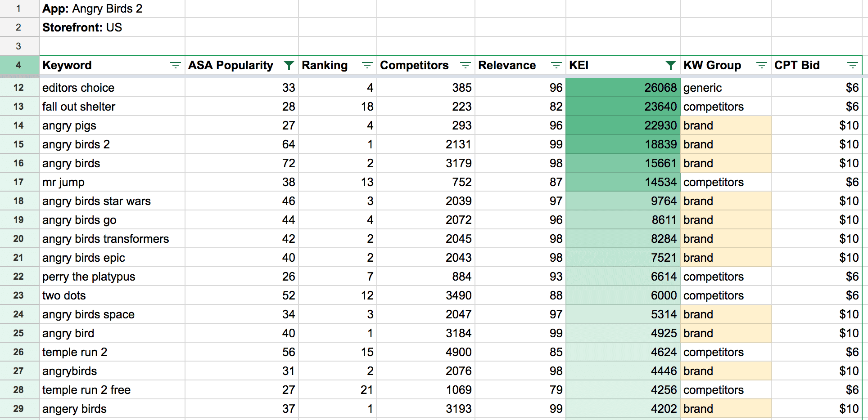Image resolution: width=868 pixels, height=420 pixels.
Task: Click the 'Storefront: US' cell
Action: (112, 27)
